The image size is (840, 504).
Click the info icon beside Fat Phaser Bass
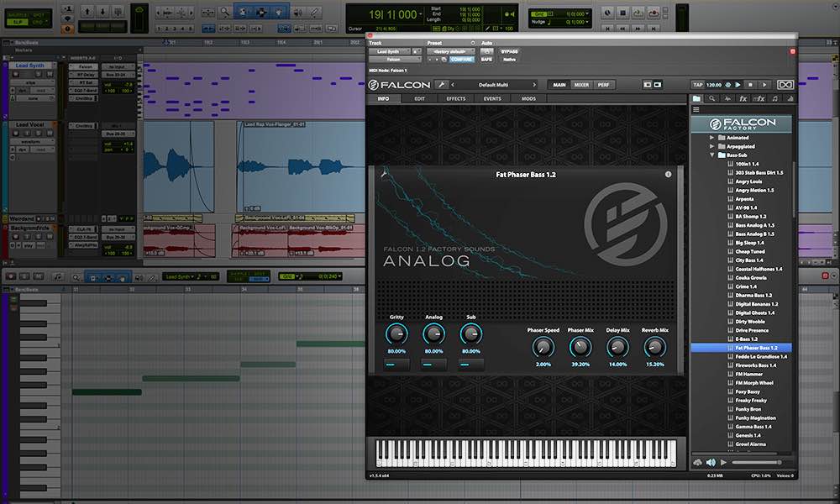point(668,175)
